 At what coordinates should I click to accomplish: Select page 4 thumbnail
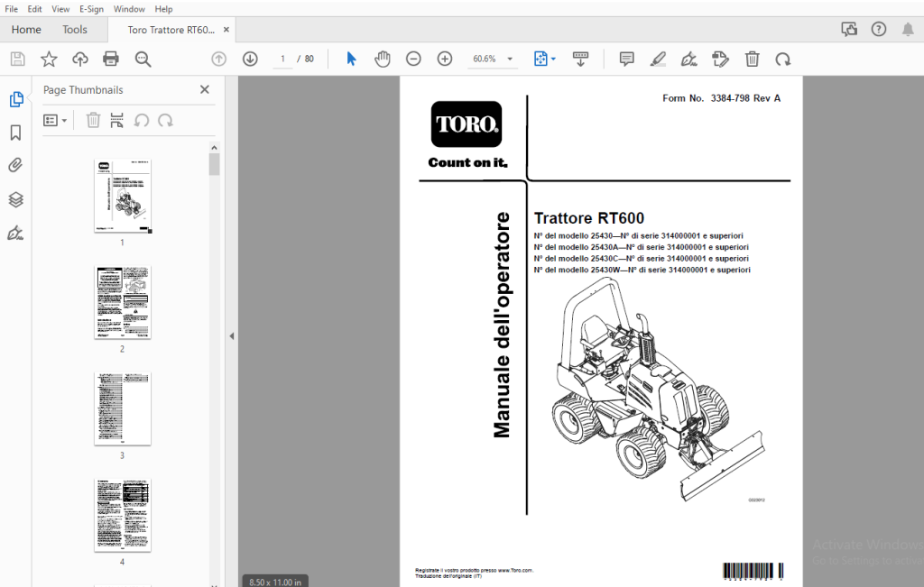(123, 516)
